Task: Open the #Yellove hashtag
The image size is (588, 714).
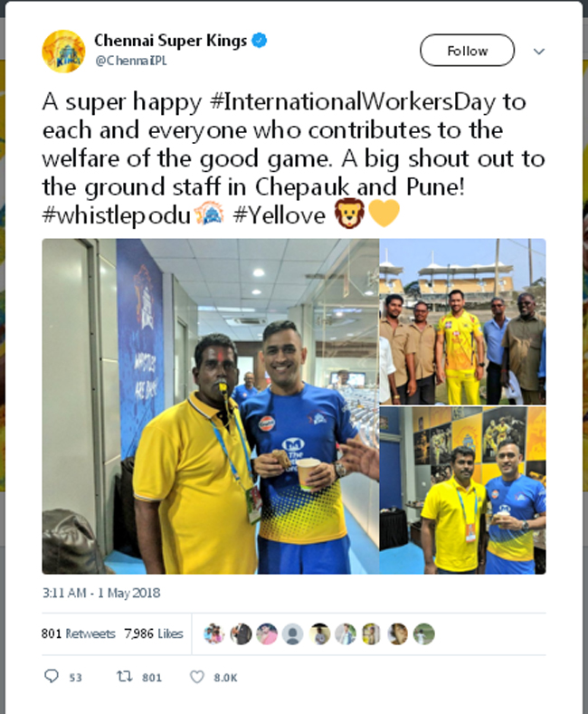Action: (x=280, y=215)
